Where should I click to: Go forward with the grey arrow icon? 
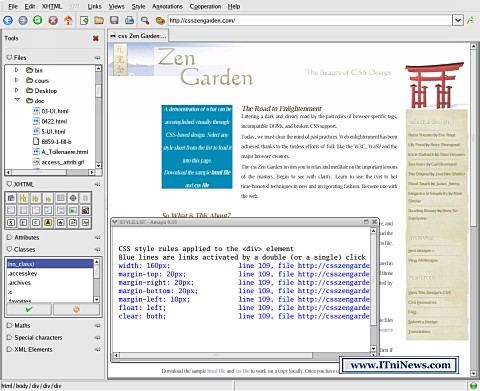[23, 20]
